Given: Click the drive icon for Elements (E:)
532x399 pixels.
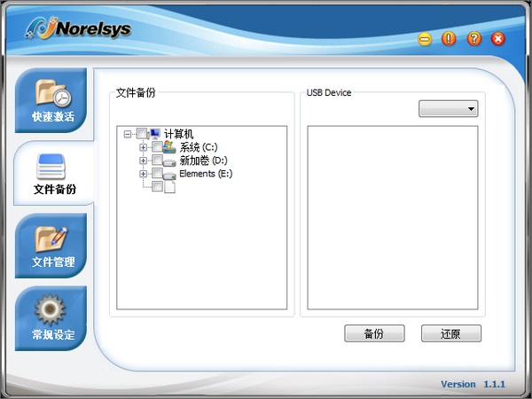Looking at the screenshot, I should 169,176.
